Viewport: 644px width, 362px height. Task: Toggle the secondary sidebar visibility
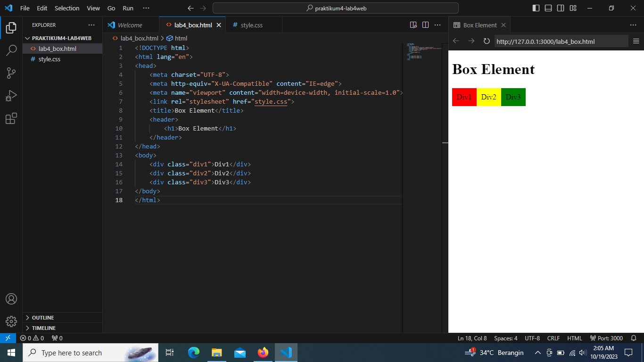561,8
